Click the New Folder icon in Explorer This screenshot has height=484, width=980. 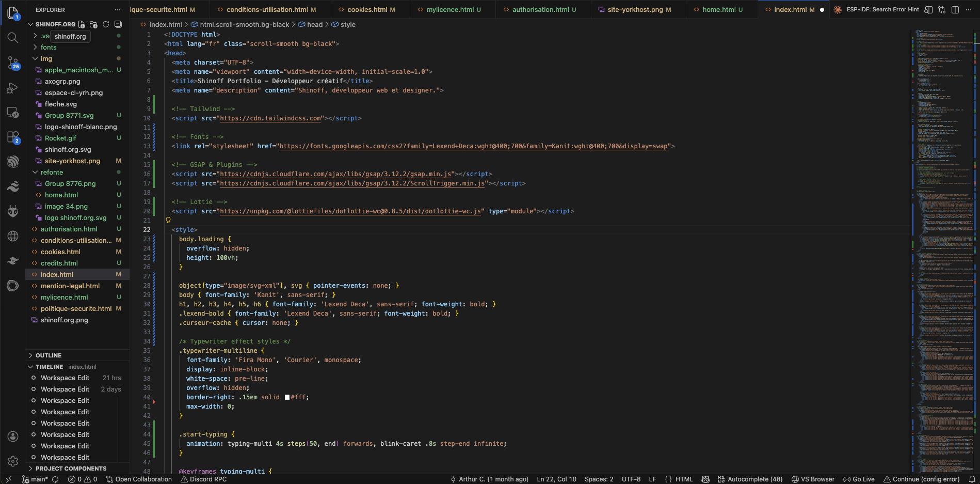(x=93, y=24)
